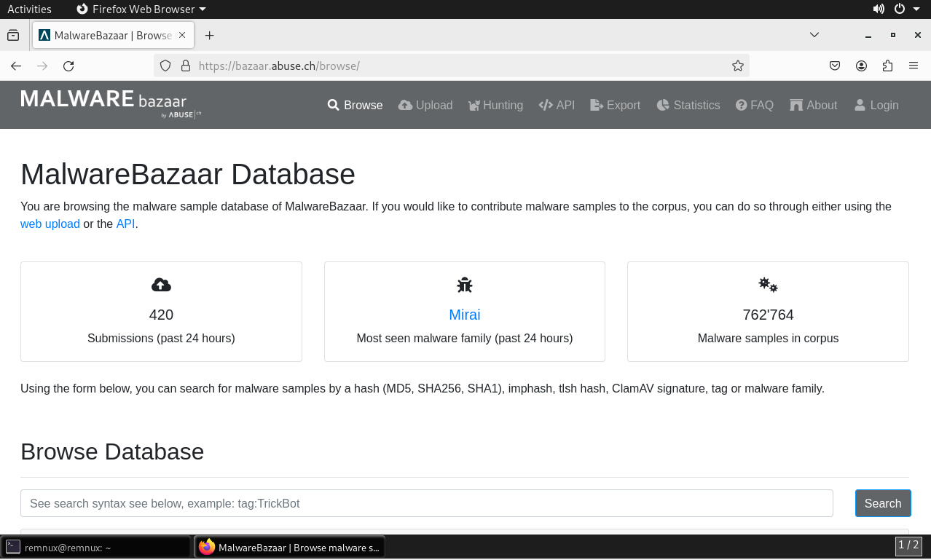Open the Firefox extensions puzzle icon
The height and width of the screenshot is (560, 931).
click(887, 66)
